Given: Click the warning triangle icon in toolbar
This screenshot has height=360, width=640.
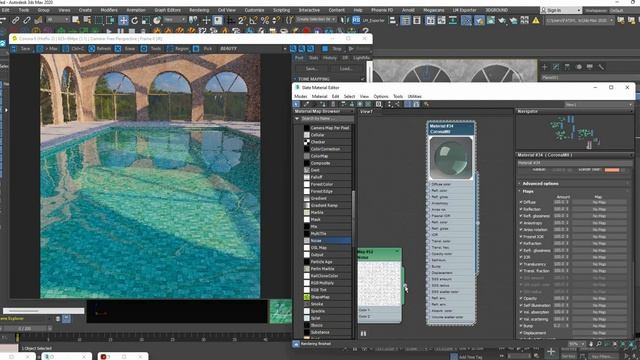Looking at the screenshot, I should [x=536, y=20].
